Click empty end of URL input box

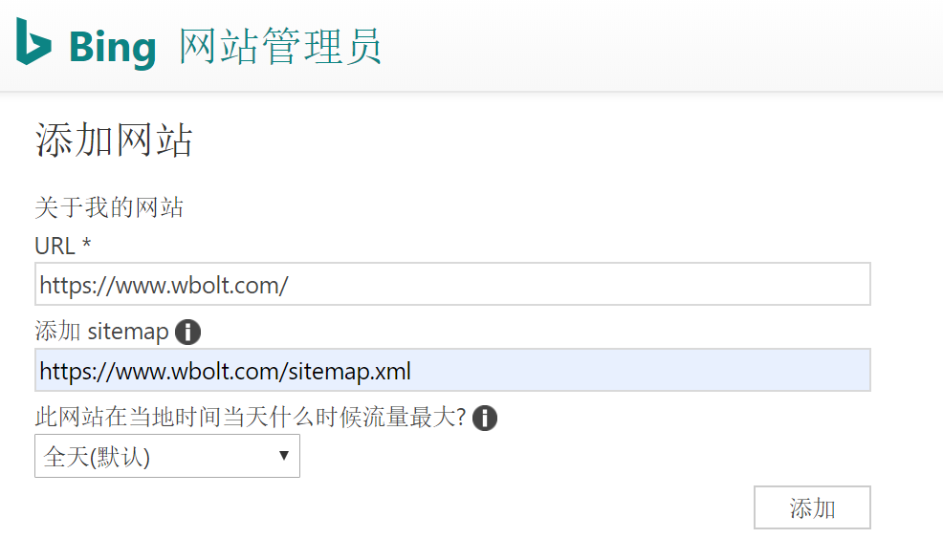[669, 285]
